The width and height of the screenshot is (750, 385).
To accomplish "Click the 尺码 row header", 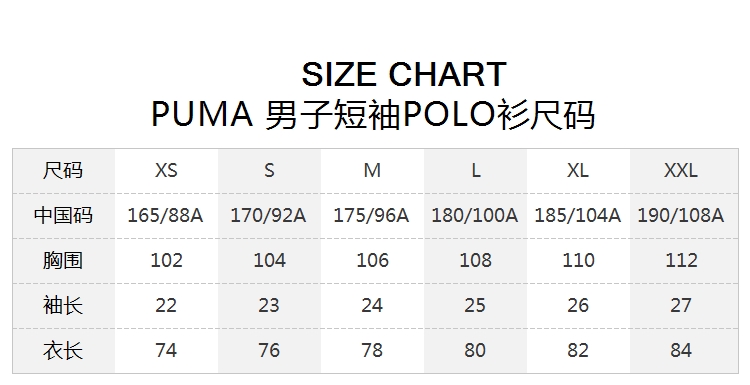I will pyautogui.click(x=63, y=170).
